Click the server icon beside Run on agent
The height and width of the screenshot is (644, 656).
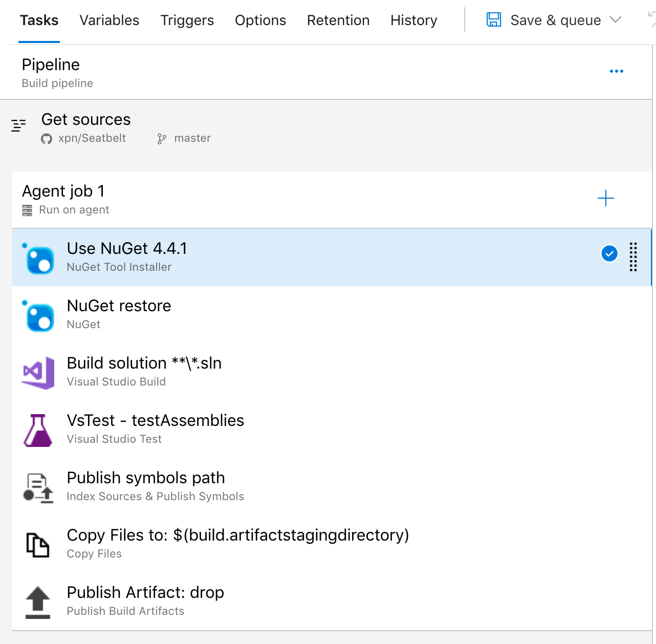click(27, 210)
